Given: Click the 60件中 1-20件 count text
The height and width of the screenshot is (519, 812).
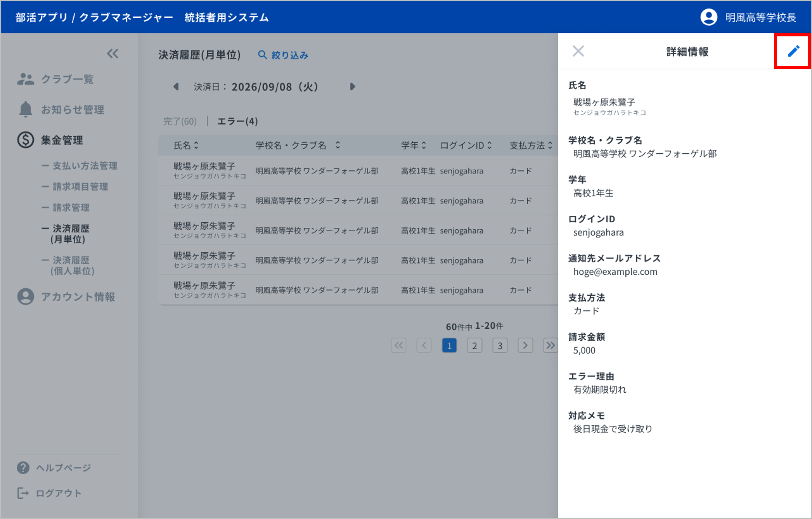Looking at the screenshot, I should tap(474, 326).
